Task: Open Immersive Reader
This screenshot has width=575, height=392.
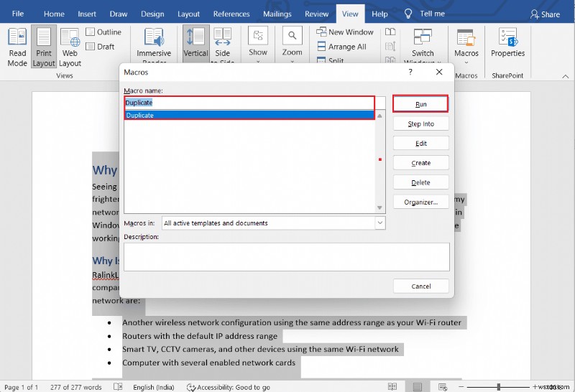Action: pyautogui.click(x=154, y=46)
